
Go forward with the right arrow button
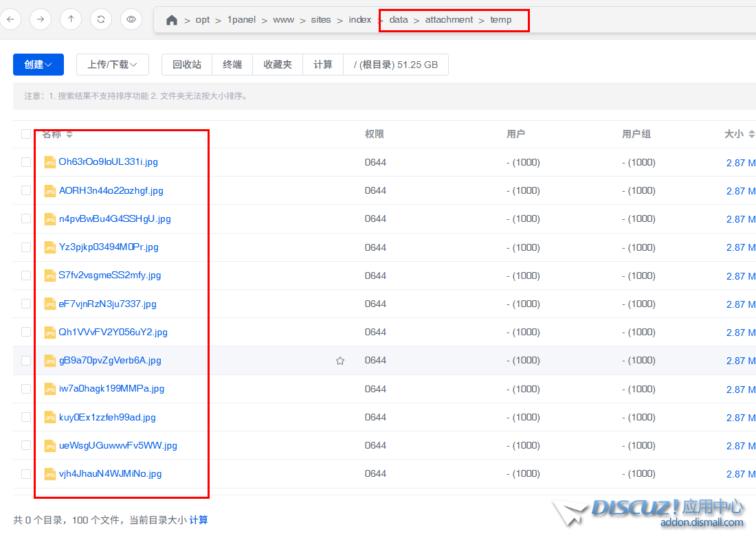coord(41,20)
